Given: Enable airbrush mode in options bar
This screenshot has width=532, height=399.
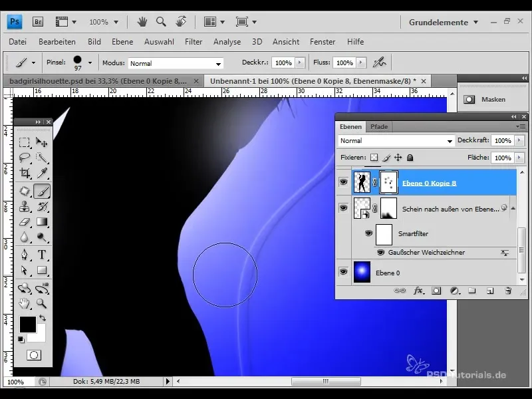Looking at the screenshot, I should point(379,63).
